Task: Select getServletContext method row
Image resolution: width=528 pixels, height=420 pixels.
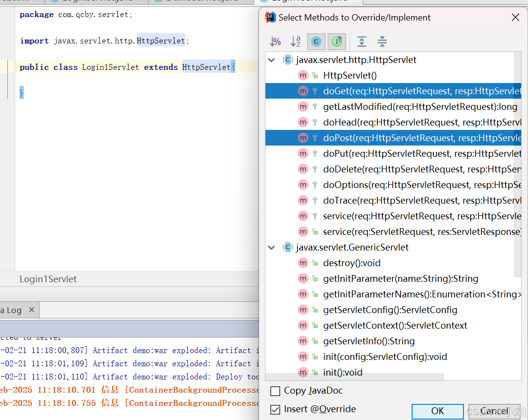Action: (393, 326)
